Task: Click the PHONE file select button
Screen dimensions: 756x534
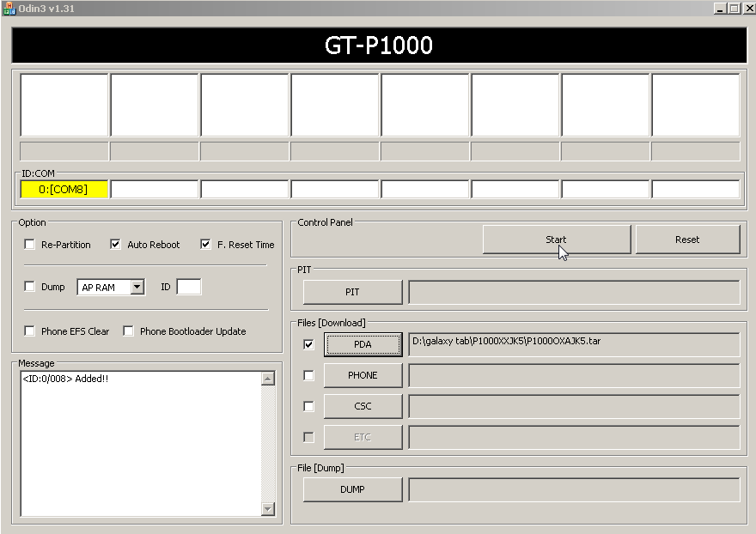Action: (363, 375)
